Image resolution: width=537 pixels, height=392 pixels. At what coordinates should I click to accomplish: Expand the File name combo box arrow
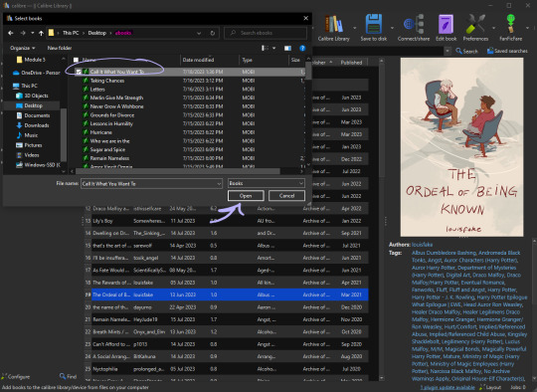[219, 184]
